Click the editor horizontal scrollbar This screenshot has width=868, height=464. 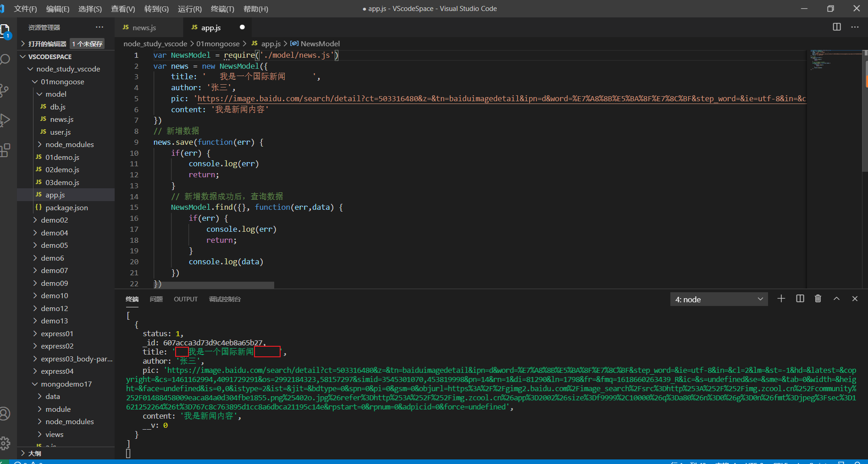click(214, 285)
